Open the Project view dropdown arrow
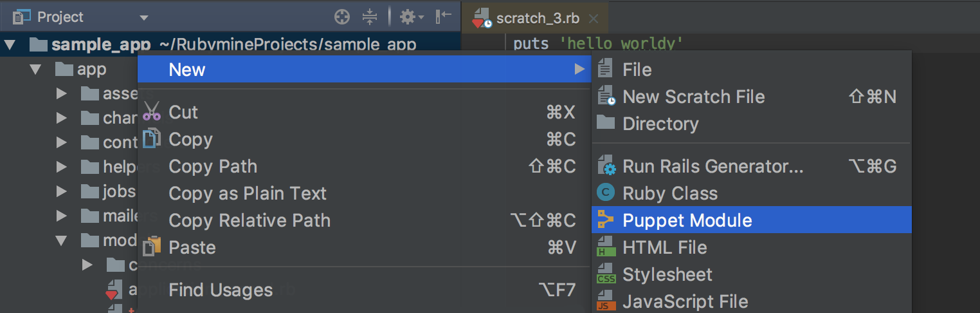The height and width of the screenshot is (313, 980). 143,18
